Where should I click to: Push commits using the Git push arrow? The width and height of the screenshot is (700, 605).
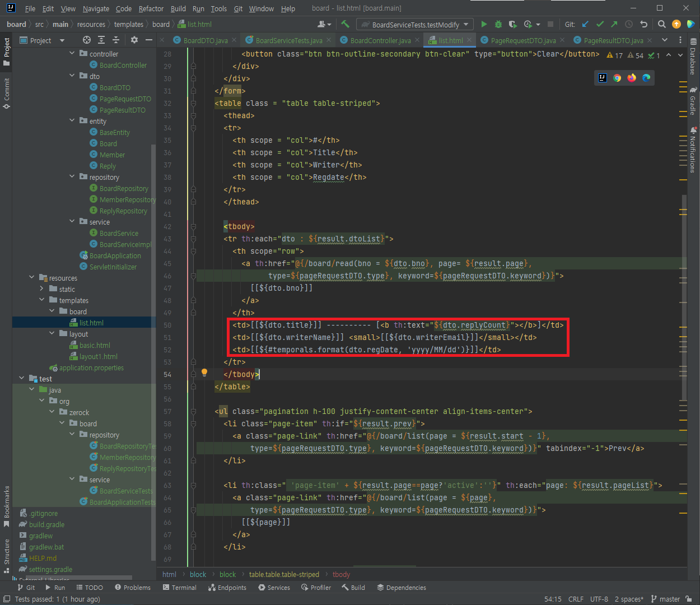(x=614, y=24)
